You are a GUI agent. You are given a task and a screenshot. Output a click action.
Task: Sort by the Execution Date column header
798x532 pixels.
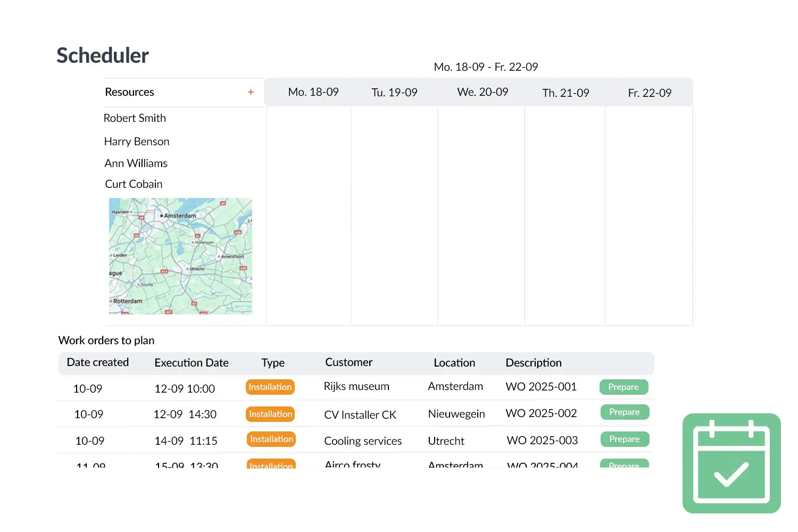pos(192,363)
